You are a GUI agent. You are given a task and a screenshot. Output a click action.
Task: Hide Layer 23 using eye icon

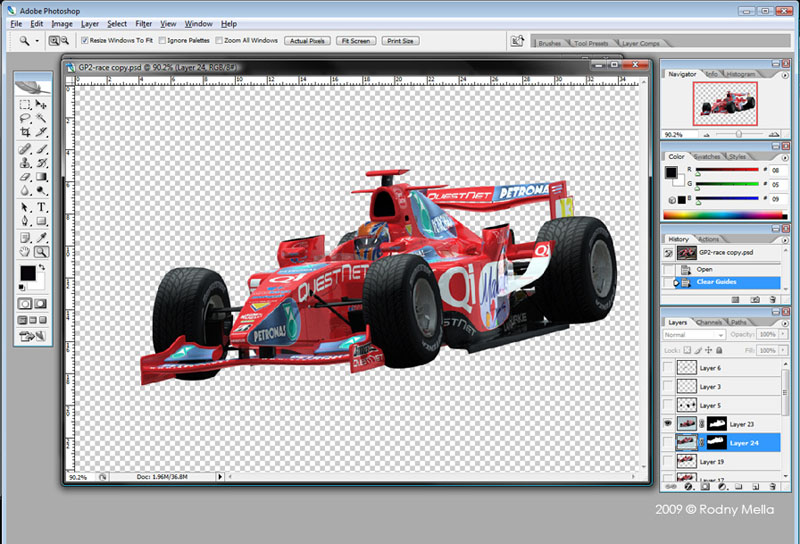pyautogui.click(x=669, y=424)
